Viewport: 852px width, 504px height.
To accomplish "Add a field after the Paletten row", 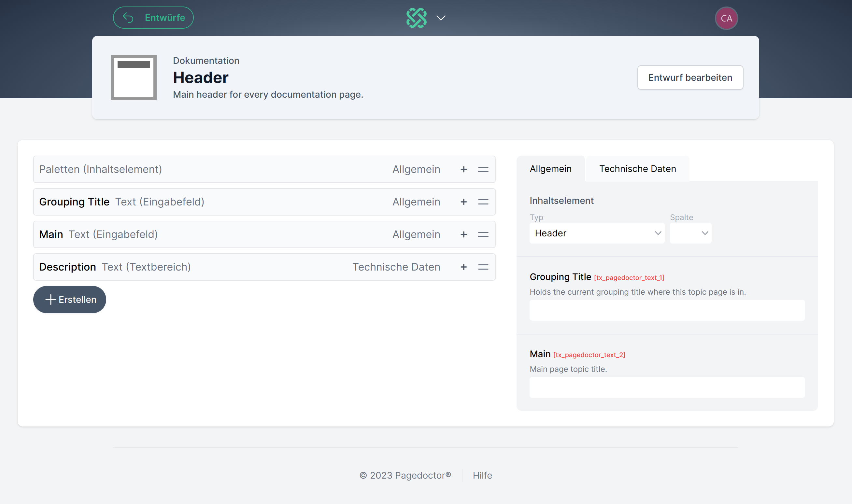I will pos(463,169).
